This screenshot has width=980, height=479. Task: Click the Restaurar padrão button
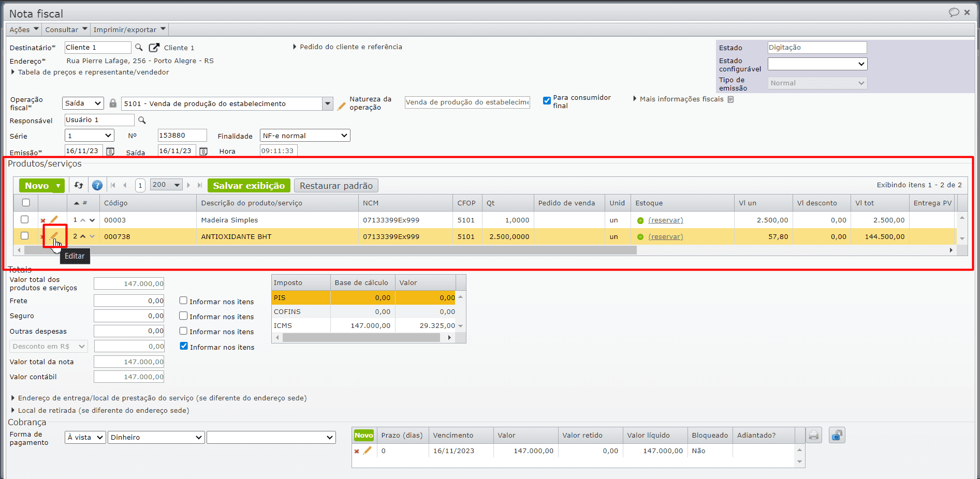point(336,186)
